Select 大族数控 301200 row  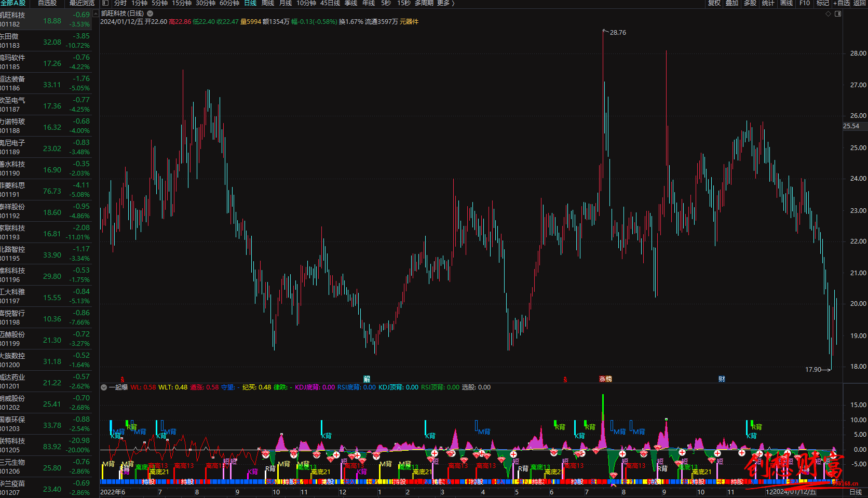click(46, 360)
